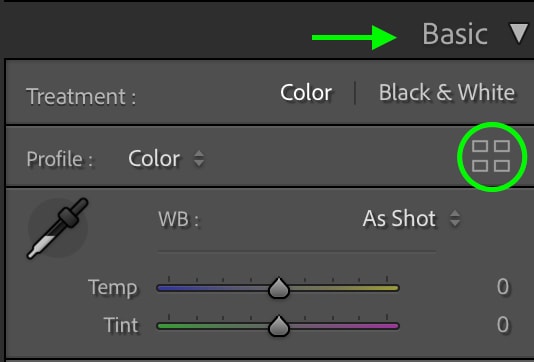The image size is (534, 362).
Task: Select the White Balance eyedropper tool
Action: [x=58, y=229]
